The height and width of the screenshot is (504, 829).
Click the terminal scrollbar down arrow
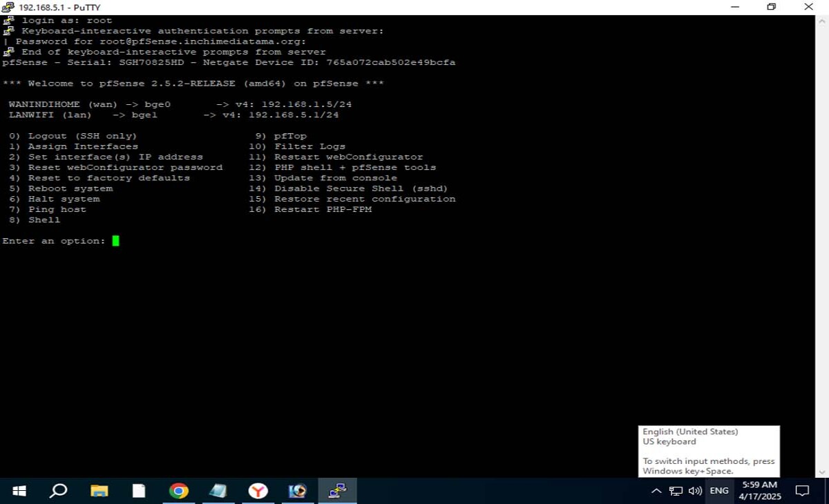[x=821, y=472]
